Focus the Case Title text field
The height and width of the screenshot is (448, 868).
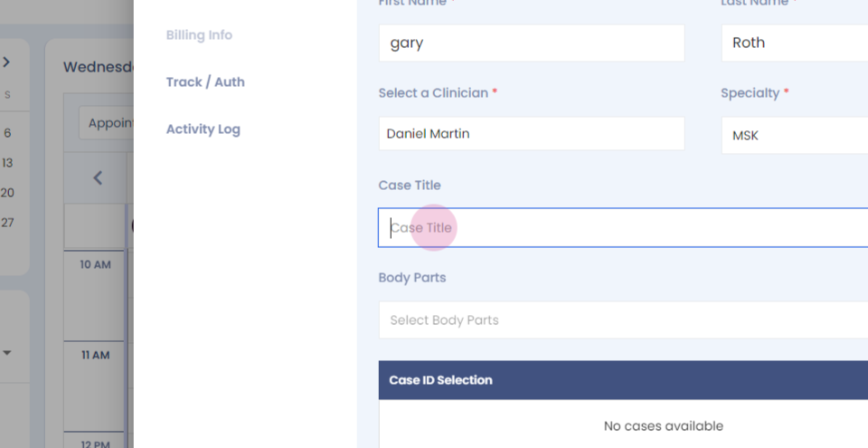622,228
